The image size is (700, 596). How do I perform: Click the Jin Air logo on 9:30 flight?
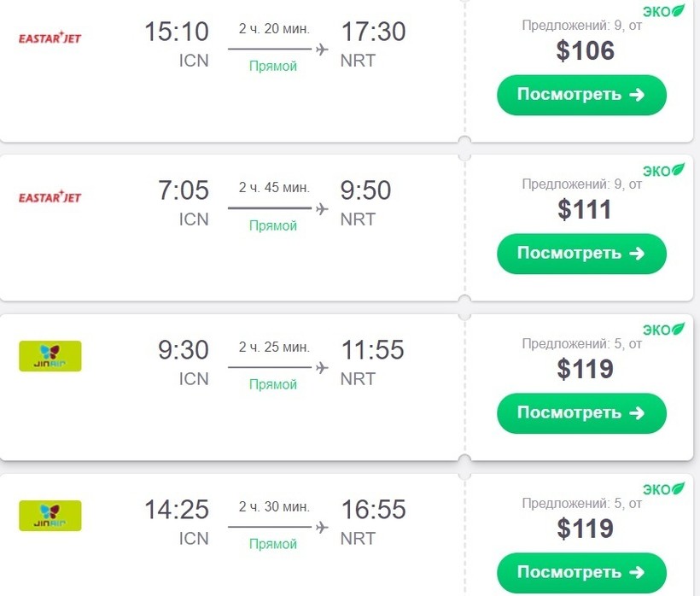click(50, 356)
